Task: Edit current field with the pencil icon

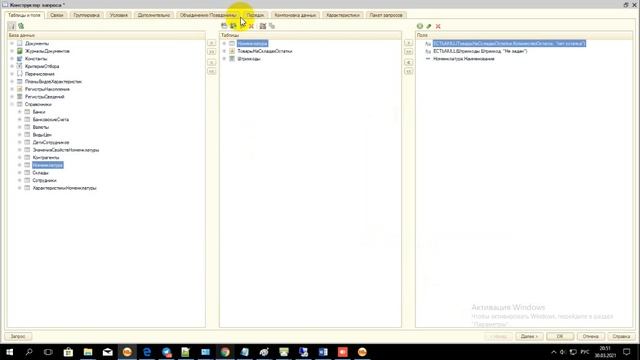Action: tap(429, 26)
